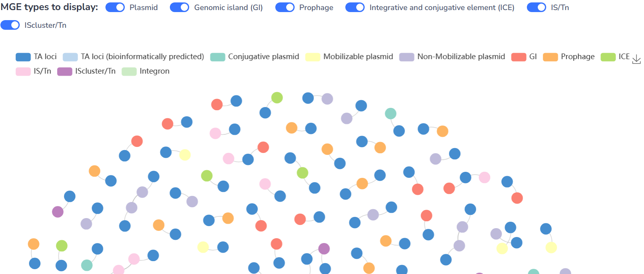Hide TA loci (bioinformatically predicted) legend series
Screen dimensions: 644x274
(x=70, y=57)
